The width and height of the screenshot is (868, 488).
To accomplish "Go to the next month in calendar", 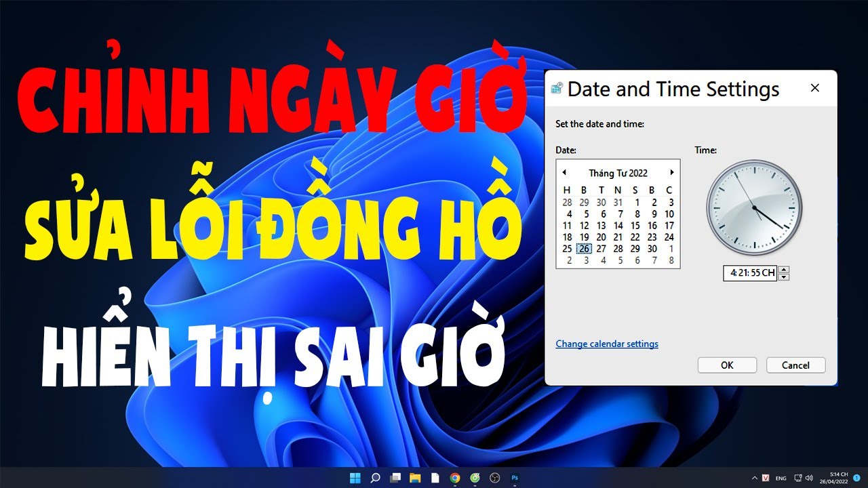I will click(672, 172).
